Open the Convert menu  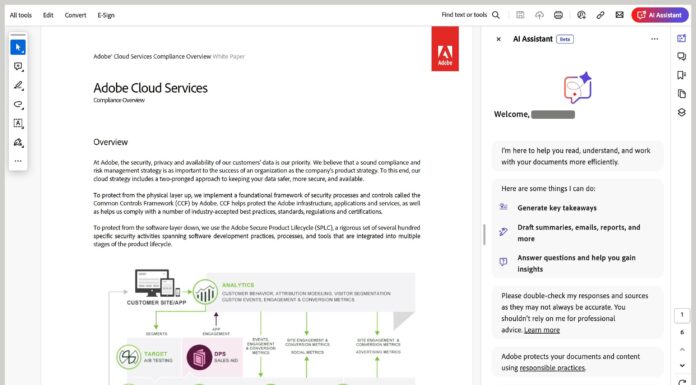click(x=75, y=15)
